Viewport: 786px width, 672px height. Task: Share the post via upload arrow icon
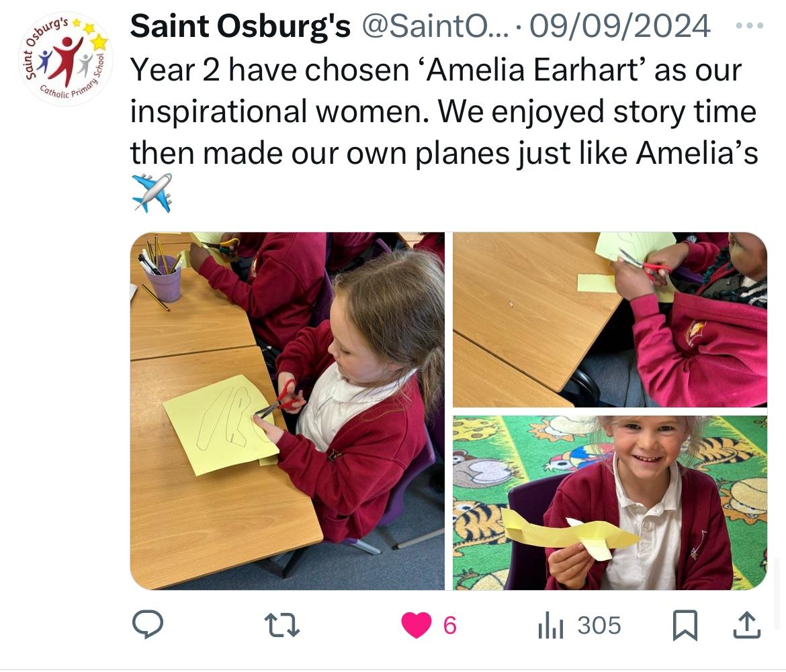[x=747, y=625]
